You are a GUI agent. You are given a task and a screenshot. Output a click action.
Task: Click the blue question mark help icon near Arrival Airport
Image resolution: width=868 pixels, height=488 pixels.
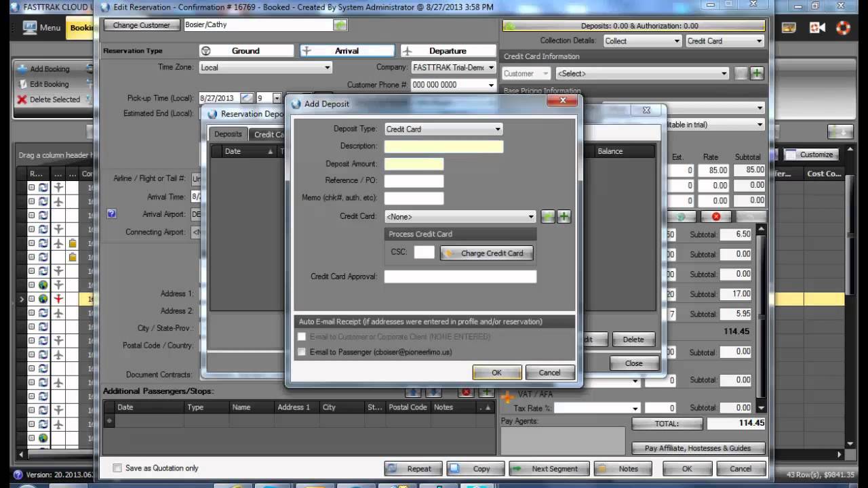click(x=112, y=213)
